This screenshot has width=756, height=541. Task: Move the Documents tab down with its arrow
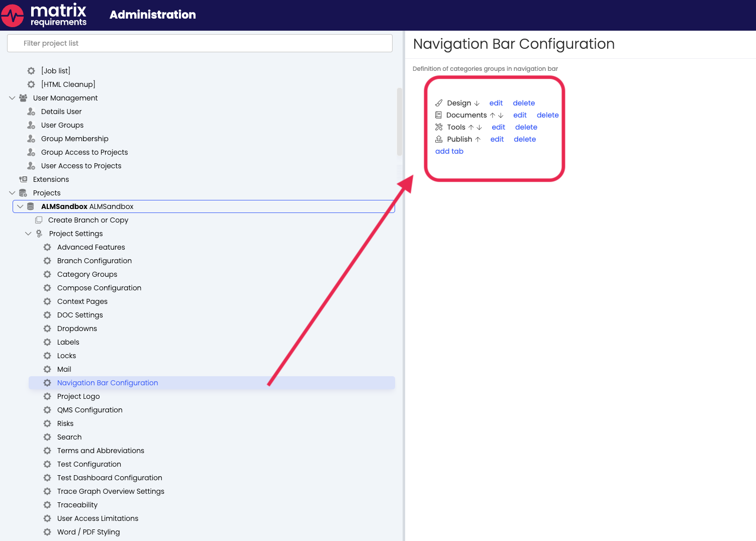click(501, 115)
